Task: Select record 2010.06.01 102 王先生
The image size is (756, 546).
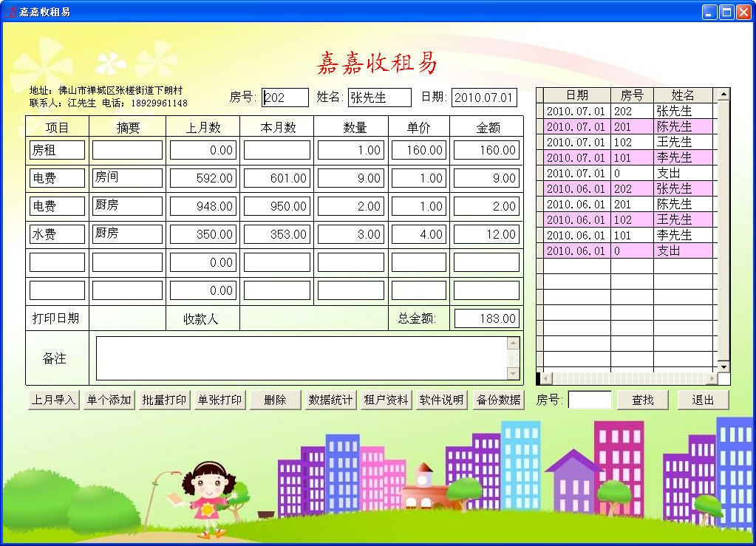Action: click(628, 219)
